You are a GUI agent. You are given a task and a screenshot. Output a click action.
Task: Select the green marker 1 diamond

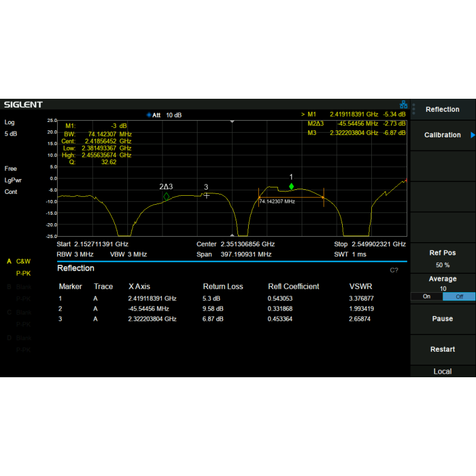click(x=292, y=186)
